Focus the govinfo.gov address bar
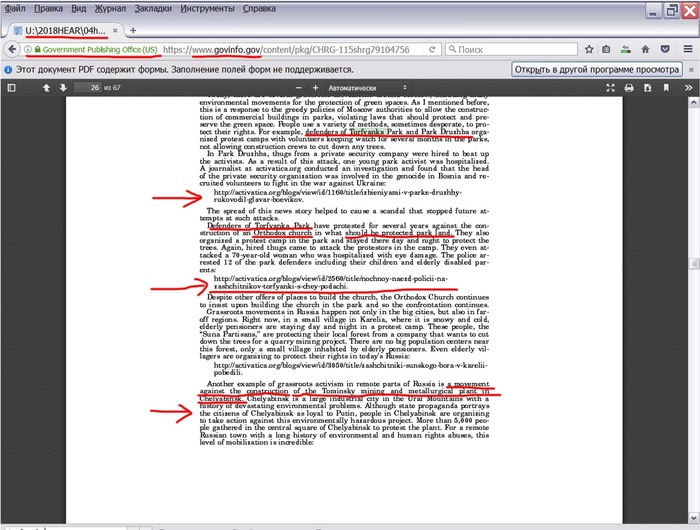The height and width of the screenshot is (530, 700). 286,50
